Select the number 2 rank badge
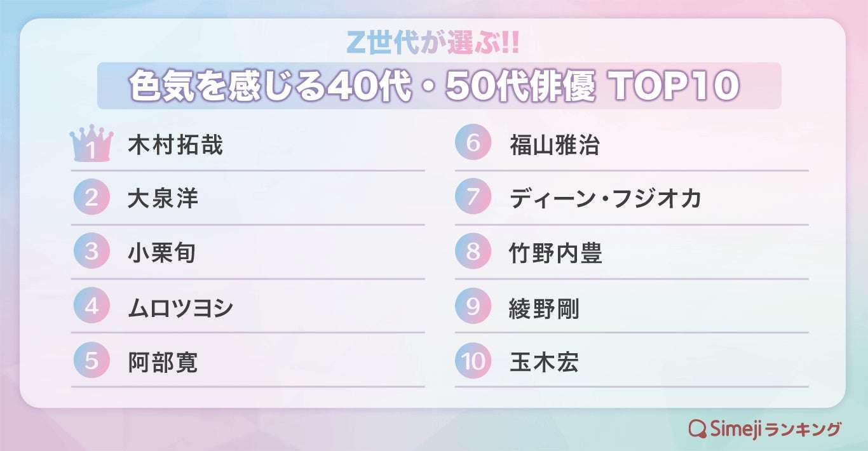This screenshot has width=868, height=451. pyautogui.click(x=92, y=198)
